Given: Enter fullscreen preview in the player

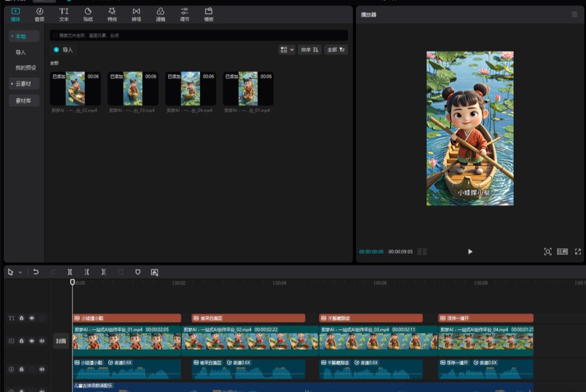Looking at the screenshot, I should pyautogui.click(x=578, y=252).
